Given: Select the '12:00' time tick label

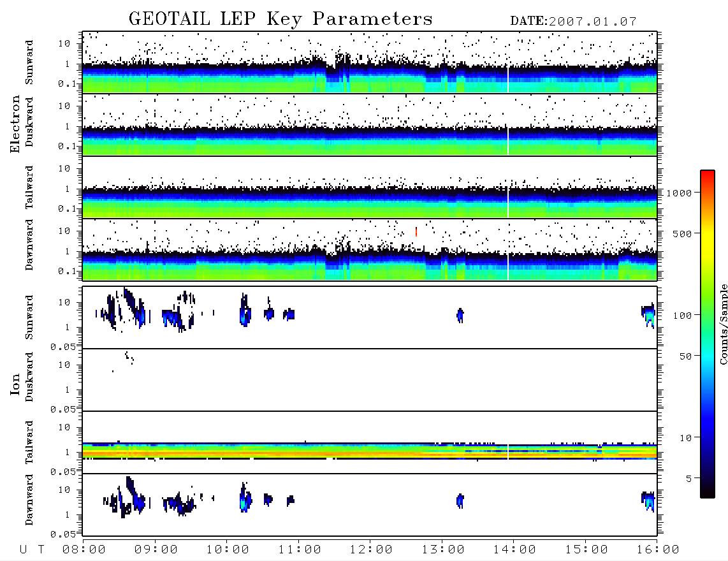Looking at the screenshot, I should pyautogui.click(x=371, y=550).
